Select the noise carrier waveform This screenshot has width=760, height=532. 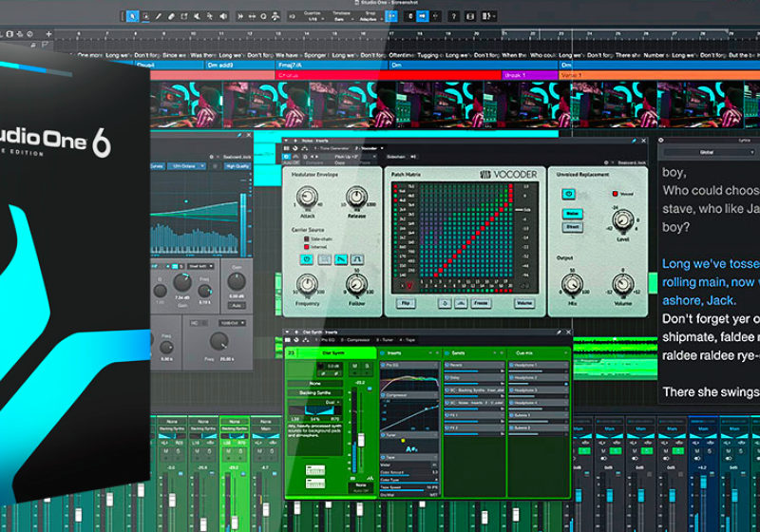click(324, 259)
